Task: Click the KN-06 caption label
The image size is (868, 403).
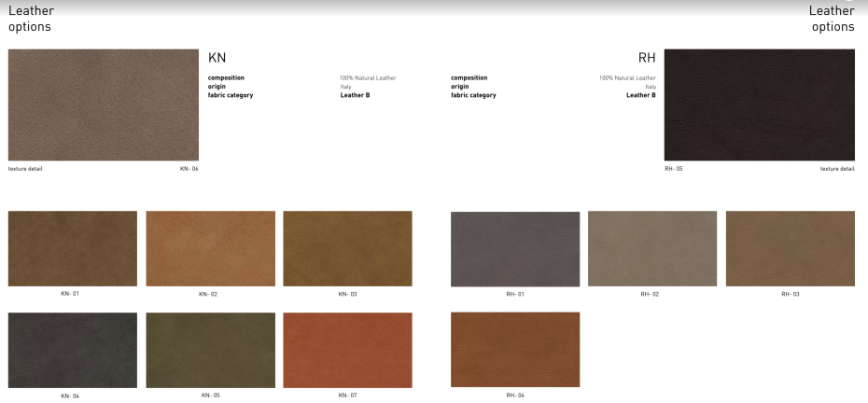Action: point(189,169)
